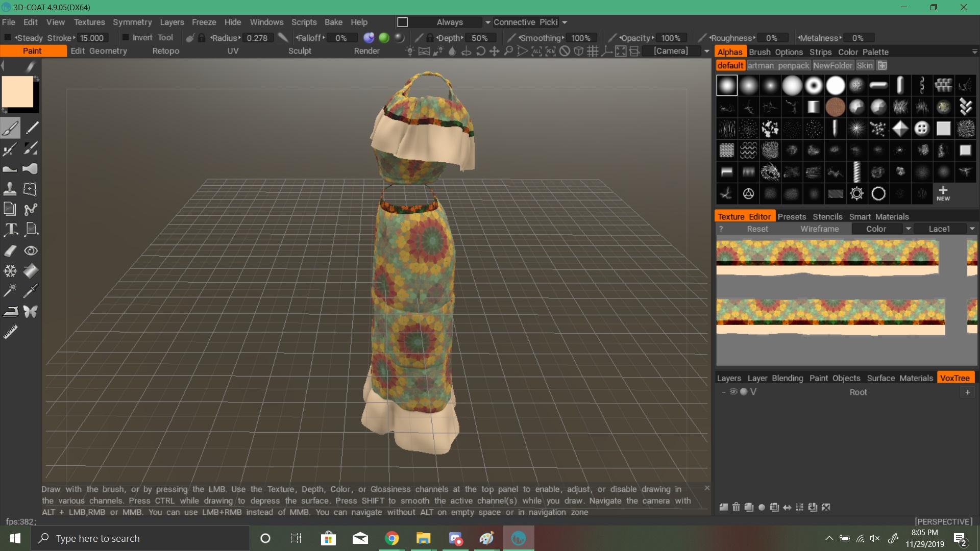Click the peach foreground color swatch
This screenshot has width=980, height=551.
pyautogui.click(x=17, y=92)
